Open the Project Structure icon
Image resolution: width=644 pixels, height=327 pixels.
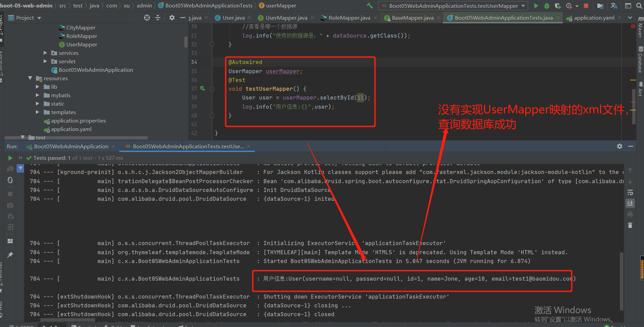pyautogui.click(x=600, y=6)
